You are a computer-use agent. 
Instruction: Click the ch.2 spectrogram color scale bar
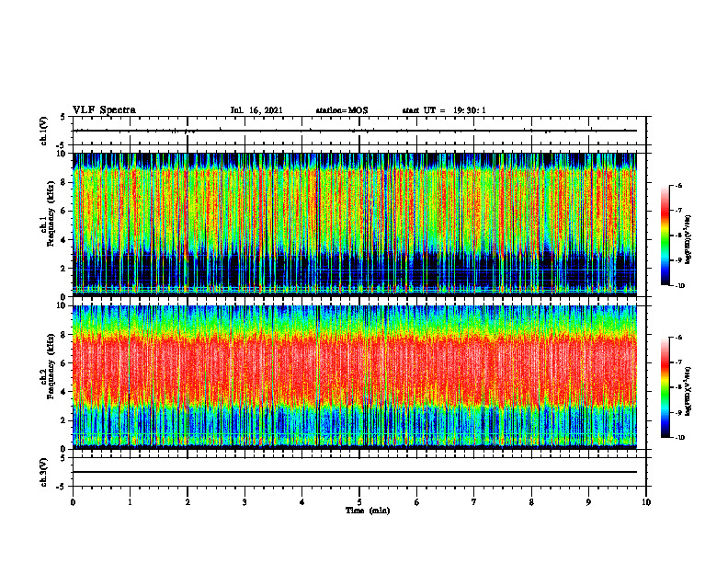665,387
